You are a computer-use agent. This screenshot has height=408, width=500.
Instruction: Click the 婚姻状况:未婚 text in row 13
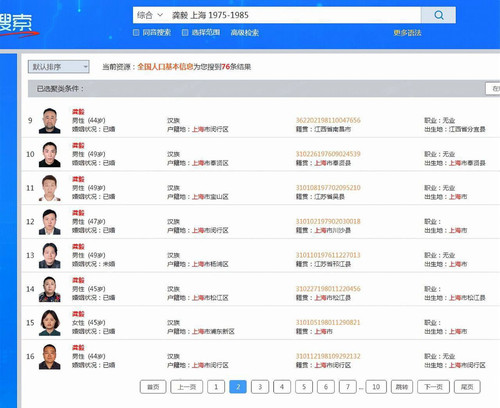pos(94,264)
